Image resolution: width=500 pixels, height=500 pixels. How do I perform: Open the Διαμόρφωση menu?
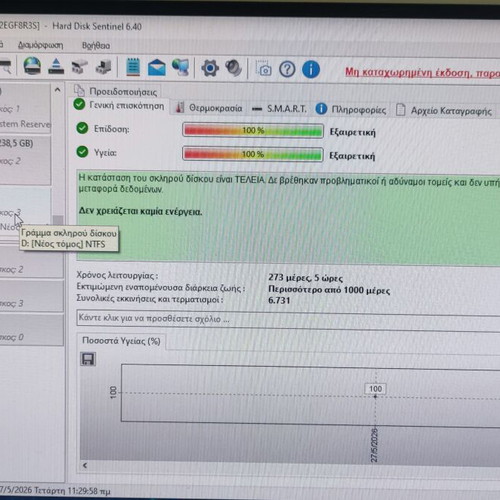coord(40,45)
